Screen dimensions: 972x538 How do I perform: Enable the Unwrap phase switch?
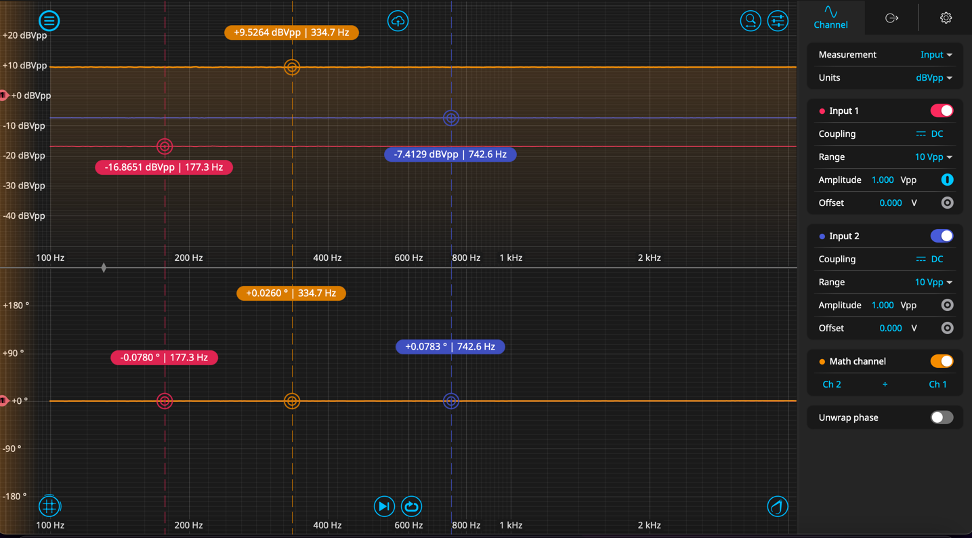(942, 418)
